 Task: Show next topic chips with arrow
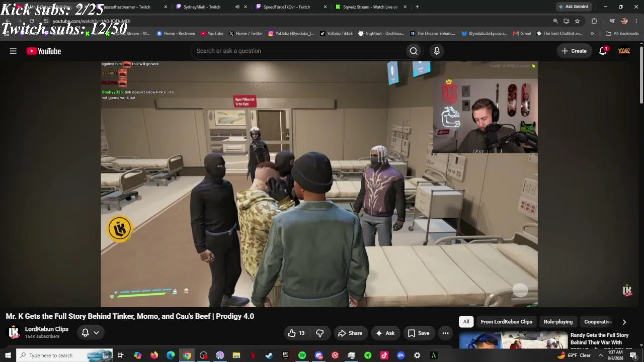(624, 322)
